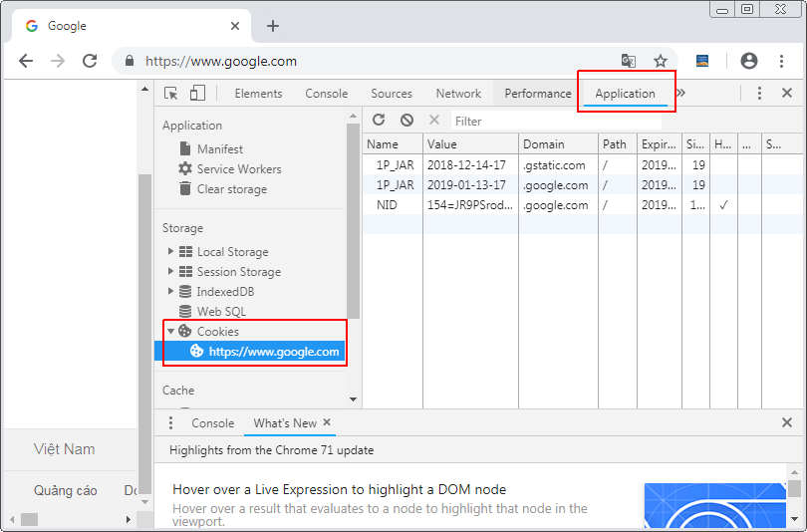This screenshot has width=807, height=532.
Task: Close the What's New tab
Action: point(327,422)
